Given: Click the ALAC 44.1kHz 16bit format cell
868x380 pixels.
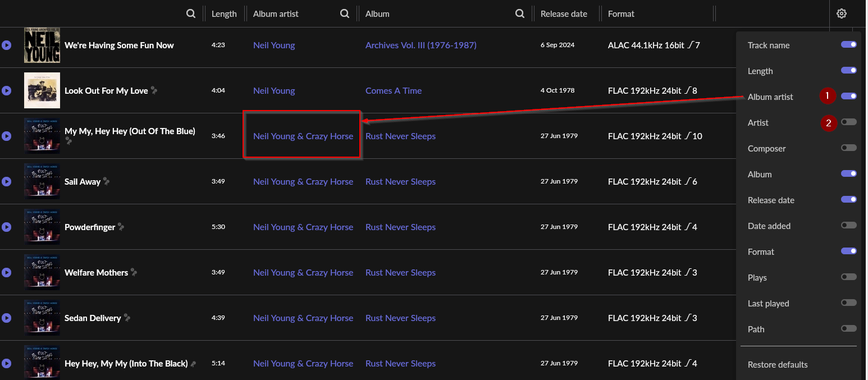Looking at the screenshot, I should coord(654,45).
